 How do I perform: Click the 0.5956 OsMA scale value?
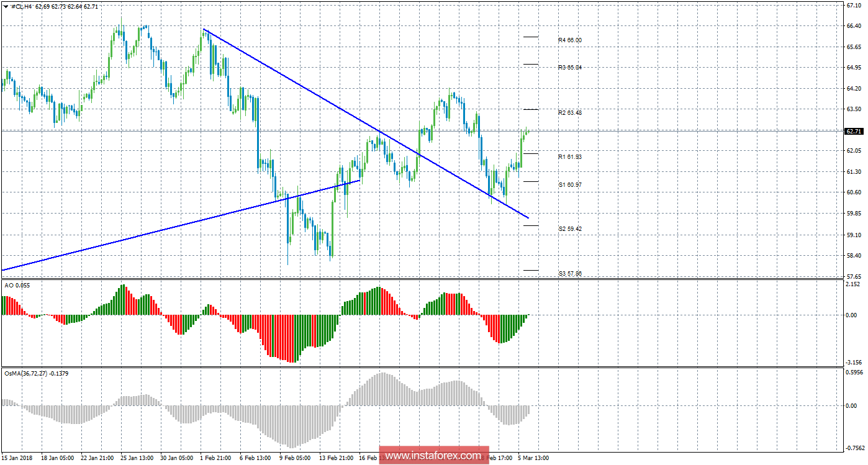[854, 373]
